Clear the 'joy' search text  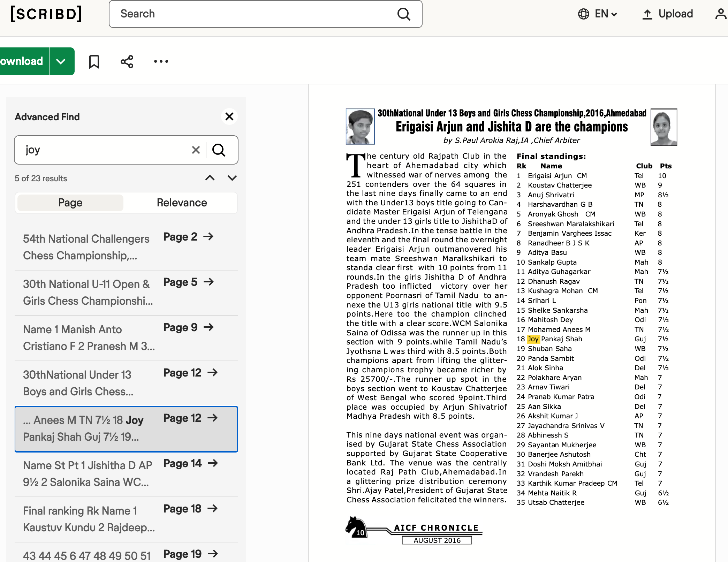[x=196, y=150]
